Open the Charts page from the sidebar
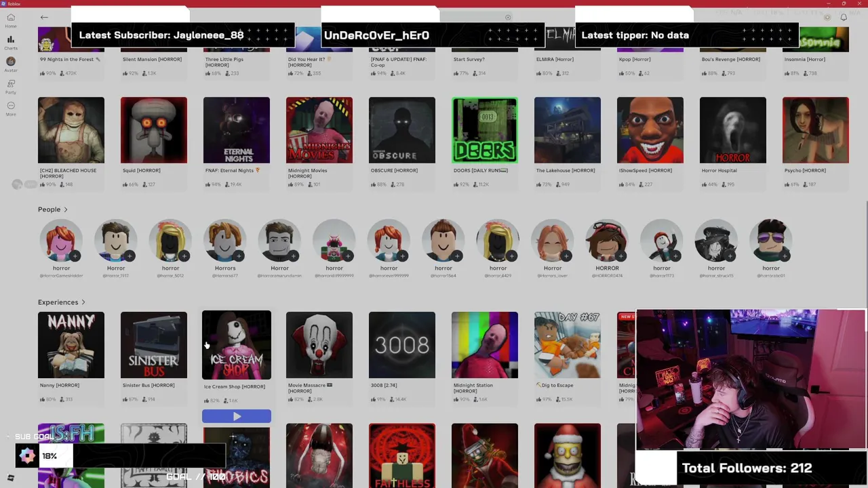The image size is (868, 488). pos(11,43)
